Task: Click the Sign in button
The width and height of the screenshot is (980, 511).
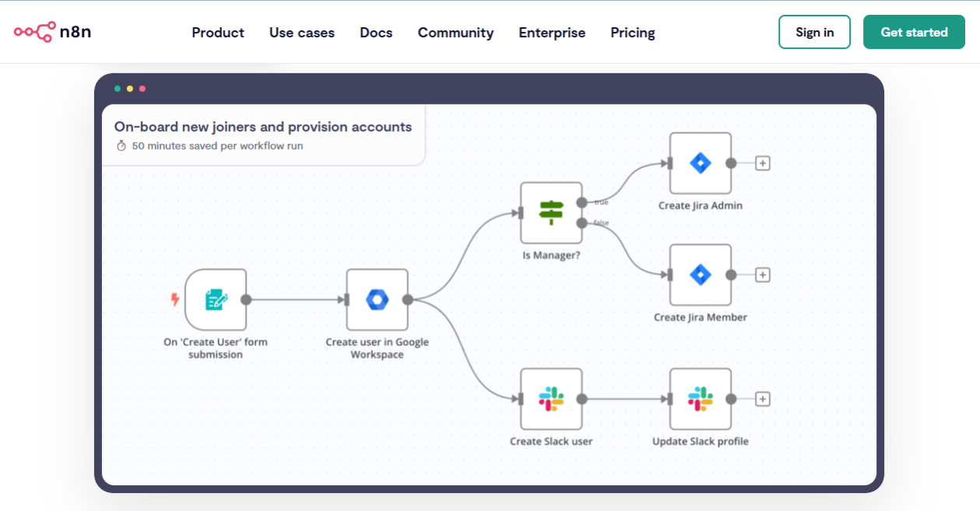Action: [814, 33]
